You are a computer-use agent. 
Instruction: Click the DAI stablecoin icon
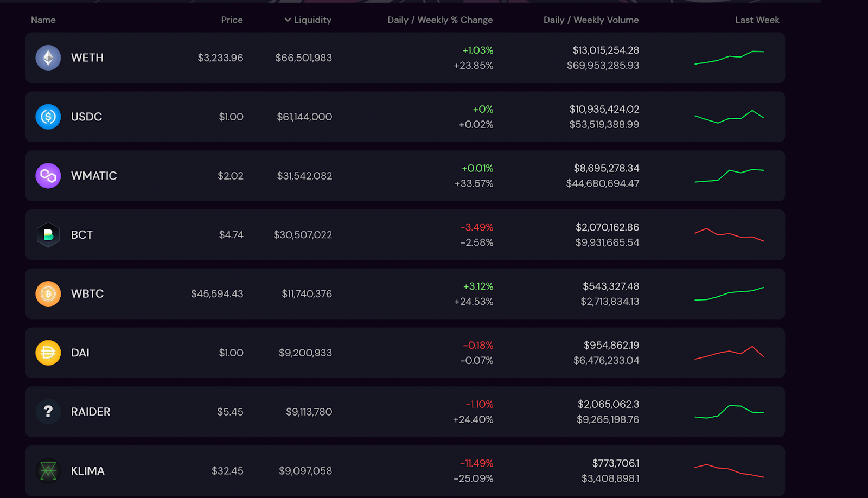tap(48, 353)
